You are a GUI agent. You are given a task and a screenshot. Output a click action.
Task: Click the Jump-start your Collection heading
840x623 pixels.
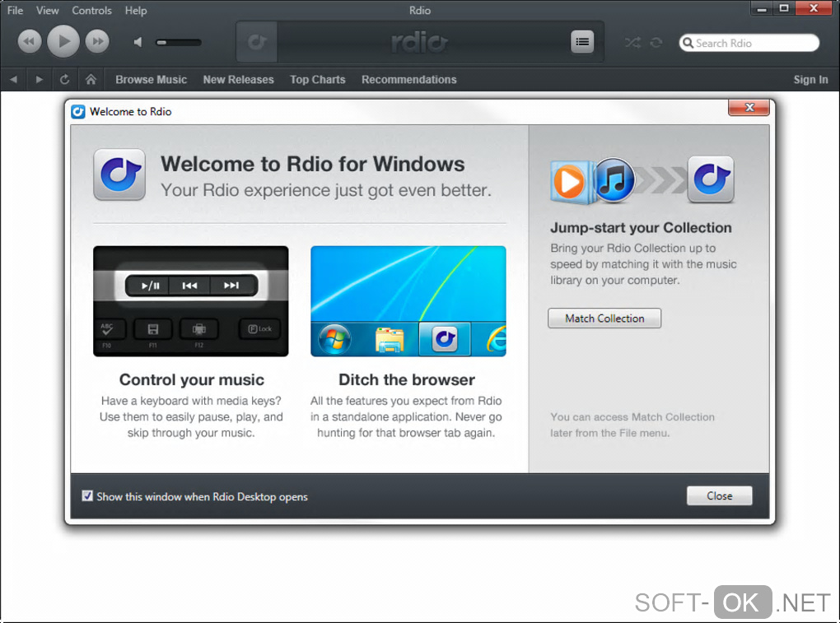641,228
